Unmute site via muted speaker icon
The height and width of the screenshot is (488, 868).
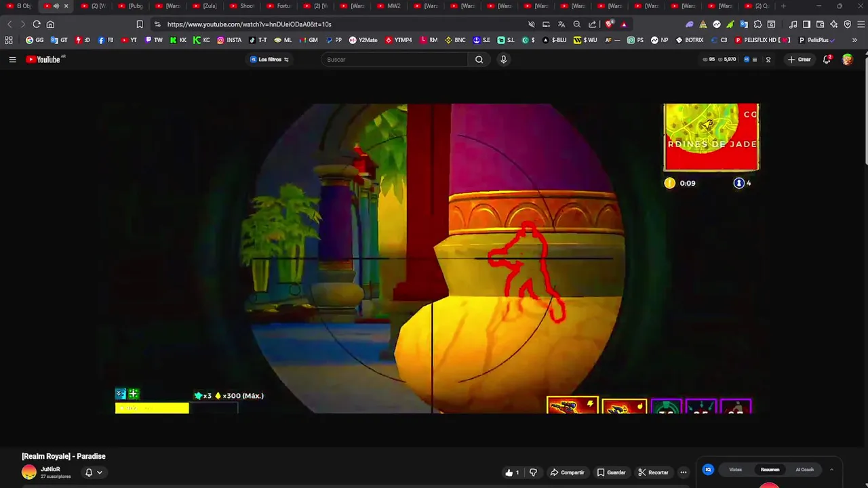(531, 24)
